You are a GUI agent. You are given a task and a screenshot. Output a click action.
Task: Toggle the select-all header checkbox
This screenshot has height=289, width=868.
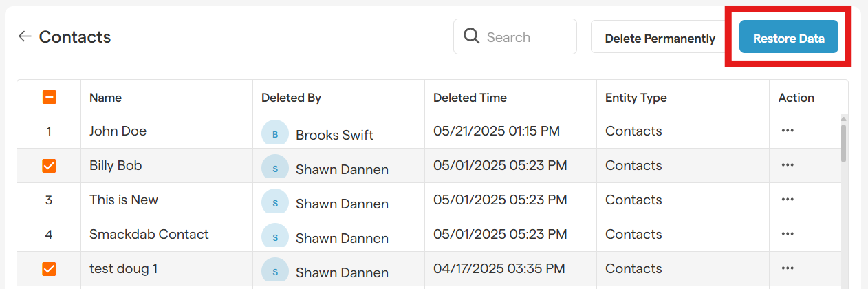click(49, 97)
